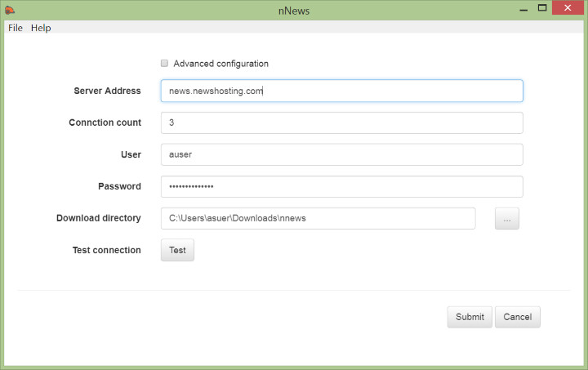Screen dimensions: 588x370
Task: Maximize the nNews window
Action: point(542,8)
